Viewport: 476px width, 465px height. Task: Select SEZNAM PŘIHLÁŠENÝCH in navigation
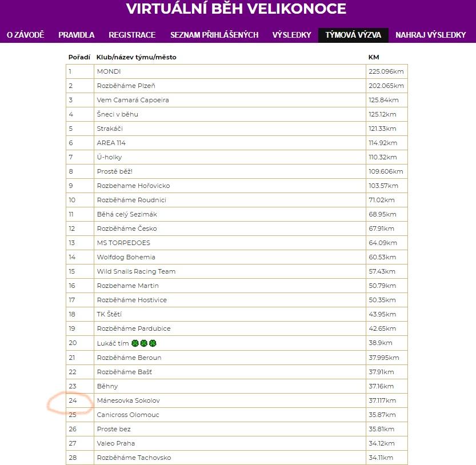pos(214,35)
